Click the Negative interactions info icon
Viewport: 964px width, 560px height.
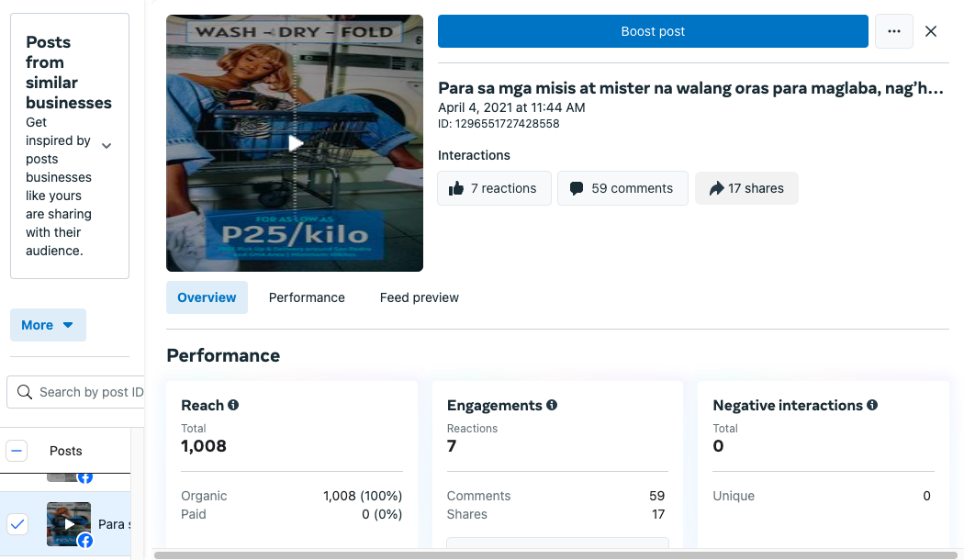pyautogui.click(x=872, y=405)
